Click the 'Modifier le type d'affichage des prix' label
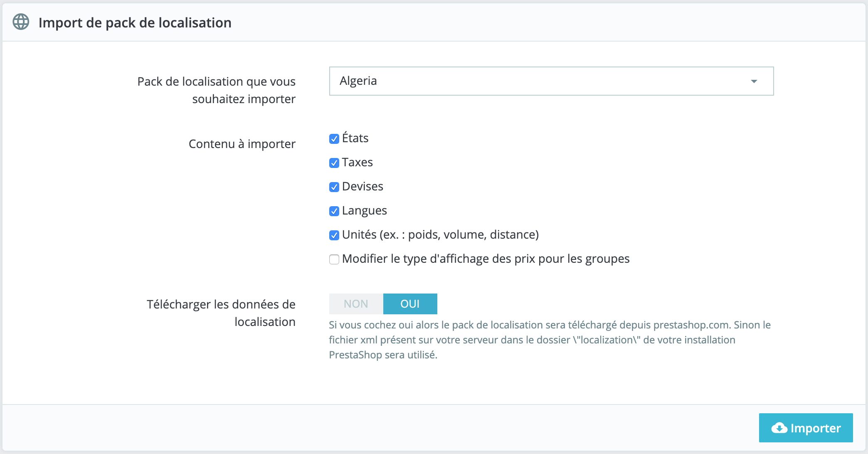Viewport: 868px width, 454px height. click(486, 259)
